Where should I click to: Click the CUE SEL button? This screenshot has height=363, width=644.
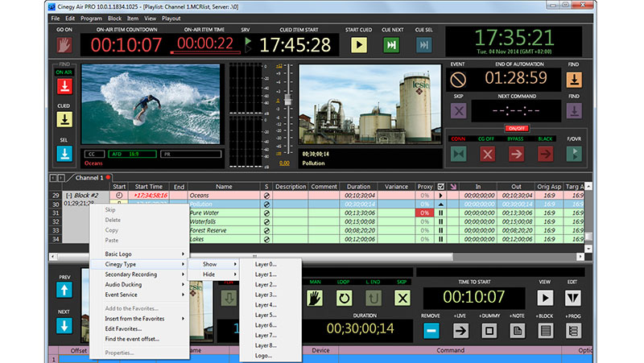[x=424, y=45]
